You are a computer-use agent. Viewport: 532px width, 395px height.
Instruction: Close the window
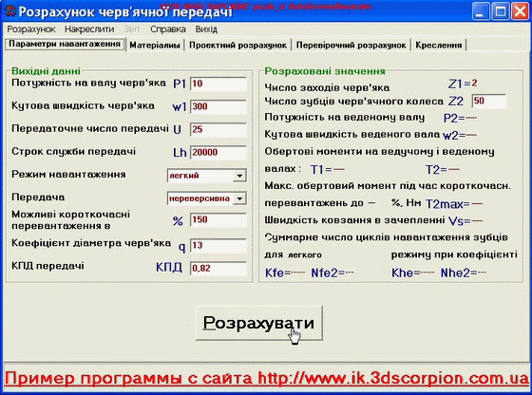coord(521,11)
